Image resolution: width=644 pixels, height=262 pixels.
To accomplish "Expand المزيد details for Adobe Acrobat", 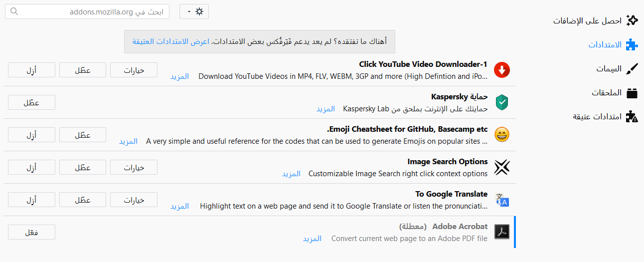I will click(x=312, y=239).
